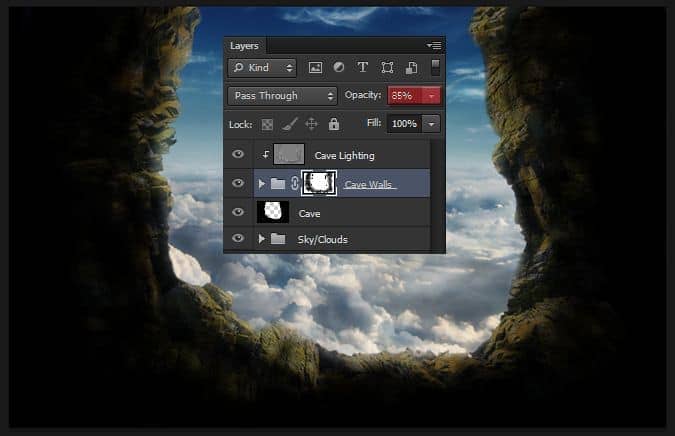This screenshot has width=675, height=436.
Task: Hide the Cave layer
Action: [238, 212]
